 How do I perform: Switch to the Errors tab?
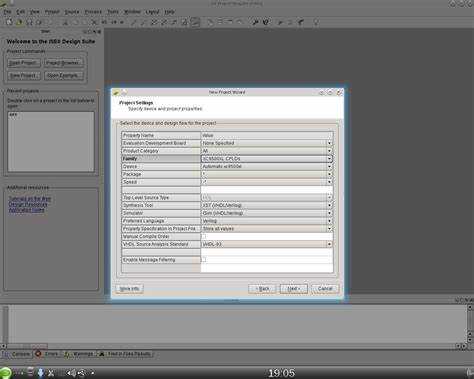(48, 354)
